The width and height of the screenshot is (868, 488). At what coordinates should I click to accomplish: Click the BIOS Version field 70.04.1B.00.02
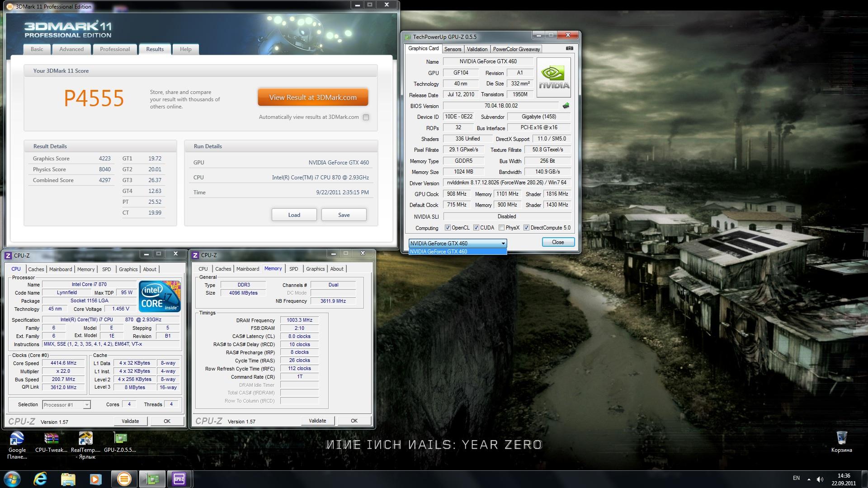(x=501, y=106)
